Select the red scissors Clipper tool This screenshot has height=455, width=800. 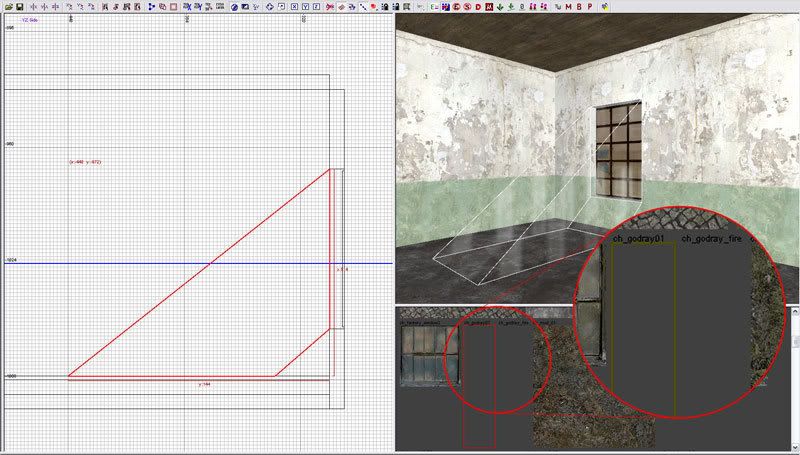click(x=330, y=7)
